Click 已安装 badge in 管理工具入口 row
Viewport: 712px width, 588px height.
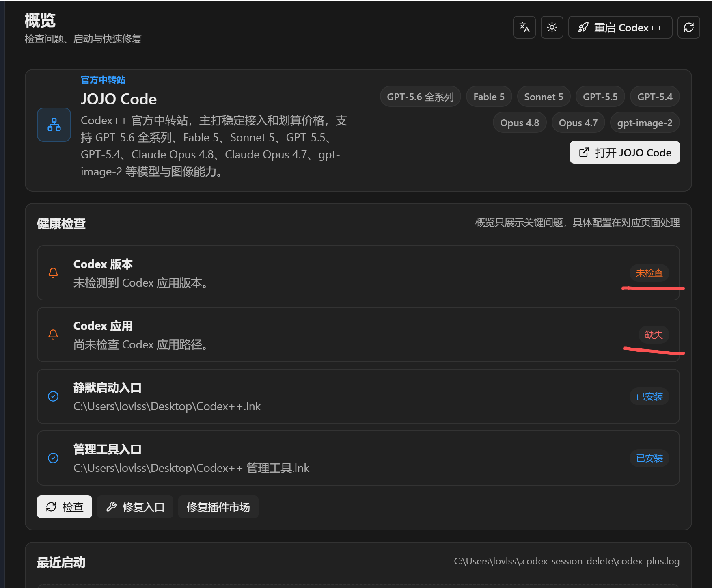(649, 458)
